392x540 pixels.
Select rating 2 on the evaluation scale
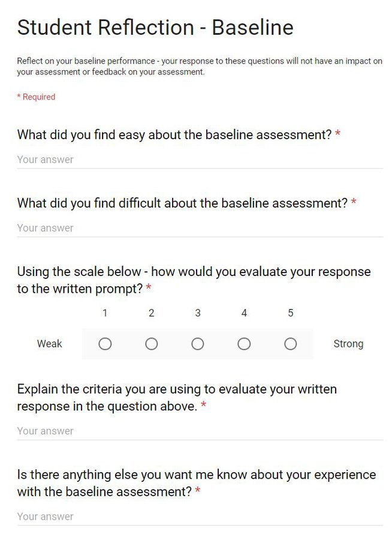pyautogui.click(x=151, y=344)
